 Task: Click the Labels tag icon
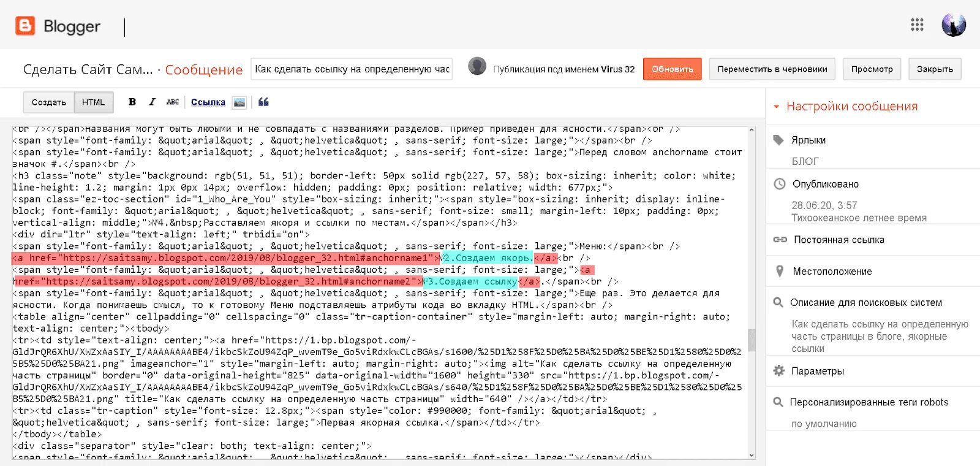(778, 140)
